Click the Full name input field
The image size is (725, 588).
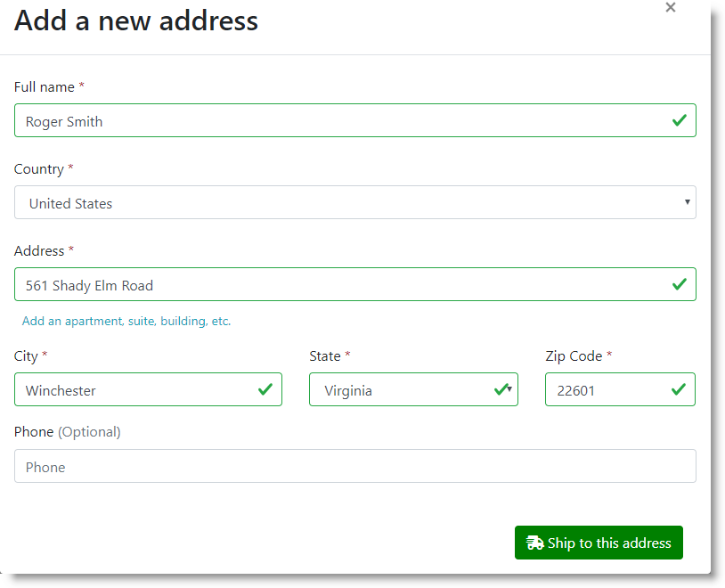click(355, 120)
